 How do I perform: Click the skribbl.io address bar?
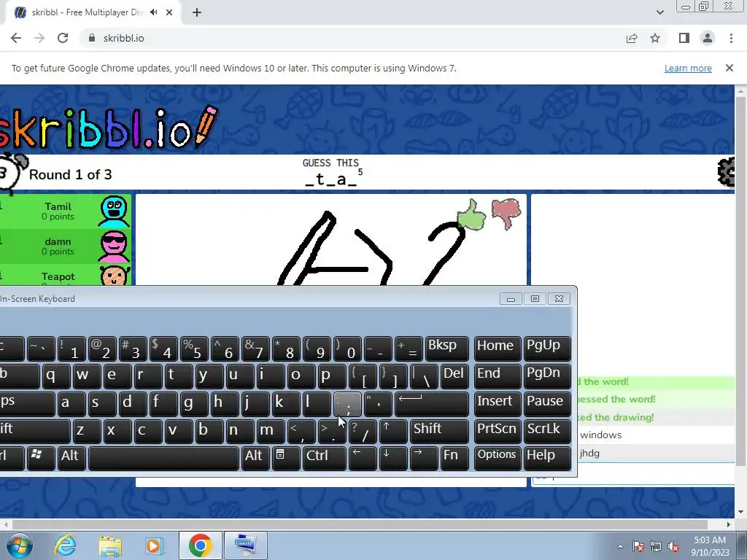click(x=351, y=38)
